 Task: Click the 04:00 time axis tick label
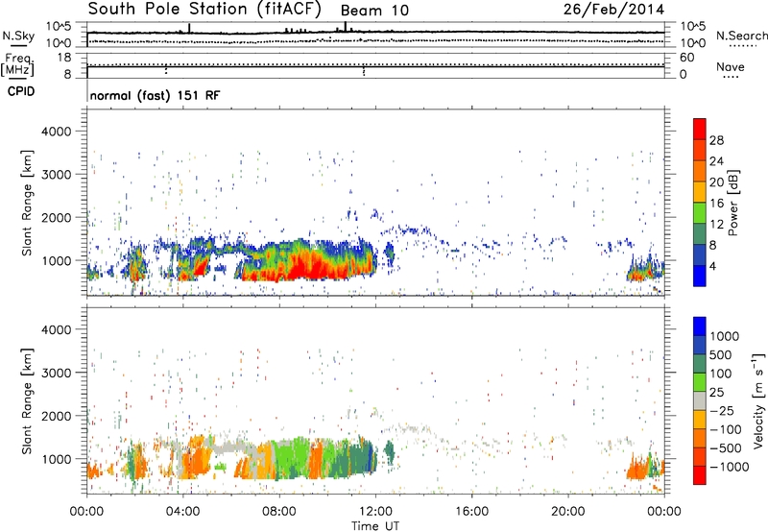[x=182, y=512]
